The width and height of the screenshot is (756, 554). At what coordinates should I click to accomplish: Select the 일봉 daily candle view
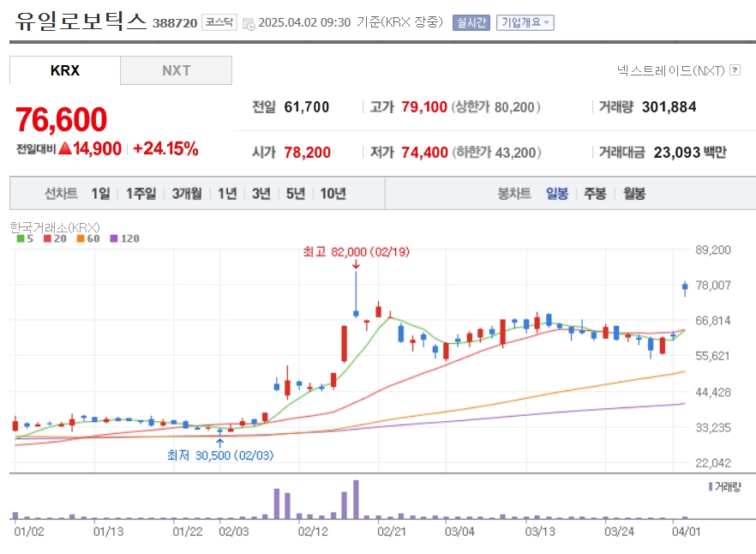557,194
